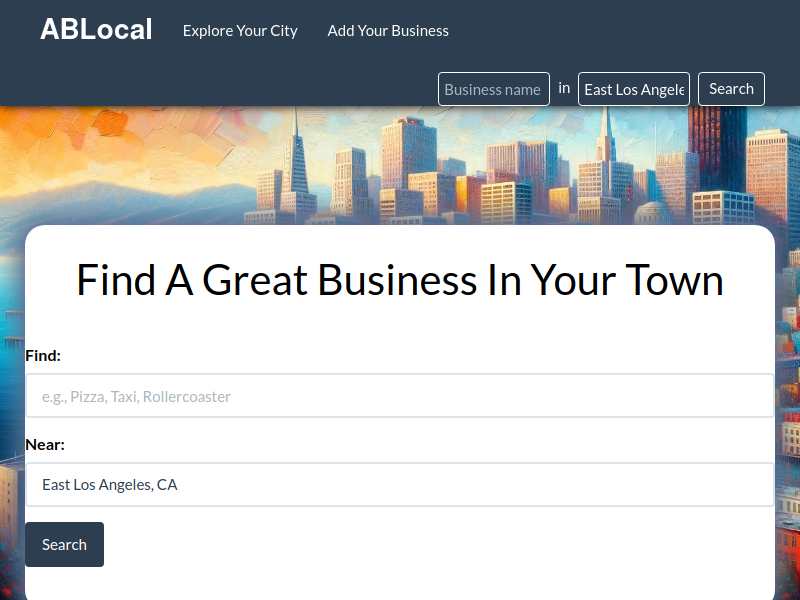
Task: Click the Find: label
Action: click(x=43, y=356)
